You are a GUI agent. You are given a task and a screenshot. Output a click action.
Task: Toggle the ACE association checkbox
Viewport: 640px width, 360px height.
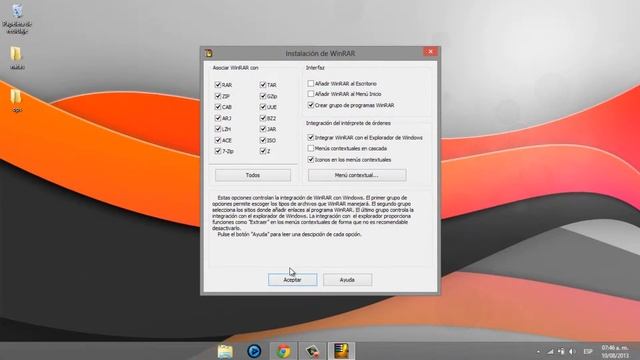(x=218, y=140)
